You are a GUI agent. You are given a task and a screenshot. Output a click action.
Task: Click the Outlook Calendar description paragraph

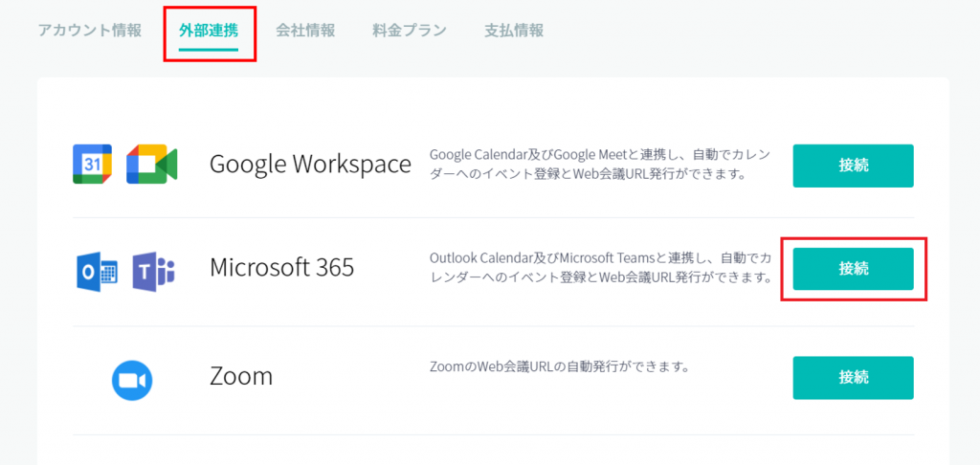point(599,268)
